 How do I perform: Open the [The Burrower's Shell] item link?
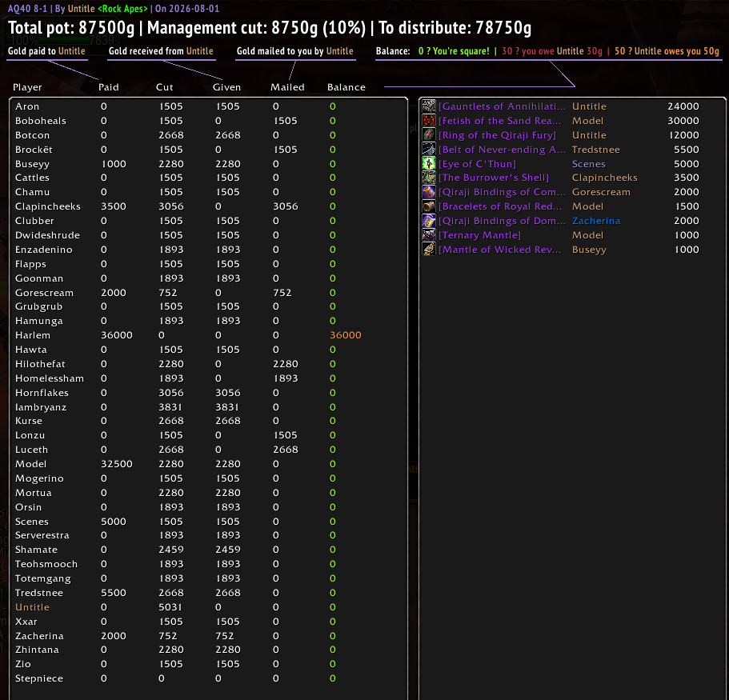[493, 178]
